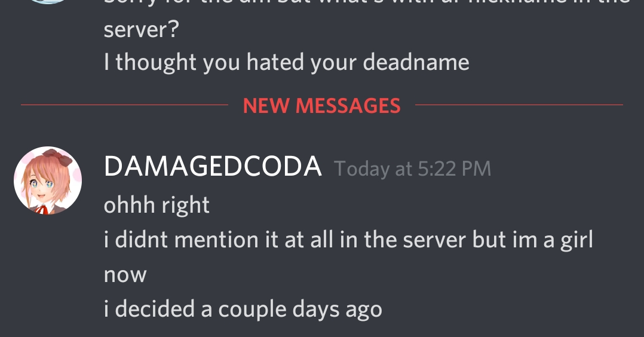Click the red divider line left of NEW MESSAGES
Viewport: 644px width, 337px height.
pyautogui.click(x=124, y=105)
